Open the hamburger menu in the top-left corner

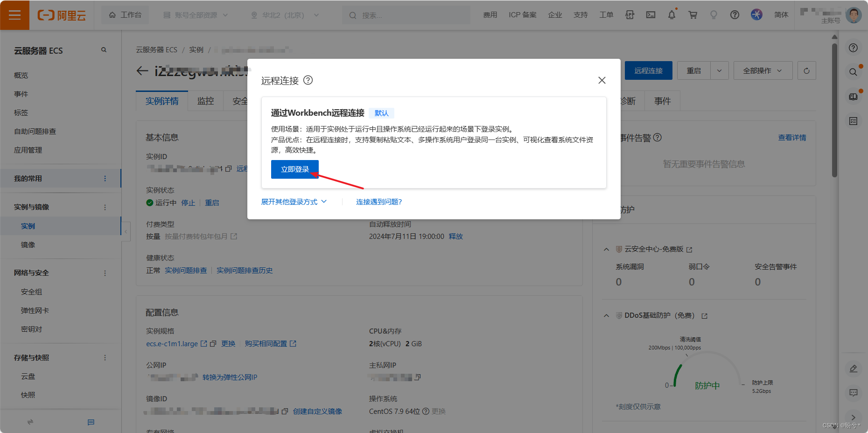coord(14,15)
